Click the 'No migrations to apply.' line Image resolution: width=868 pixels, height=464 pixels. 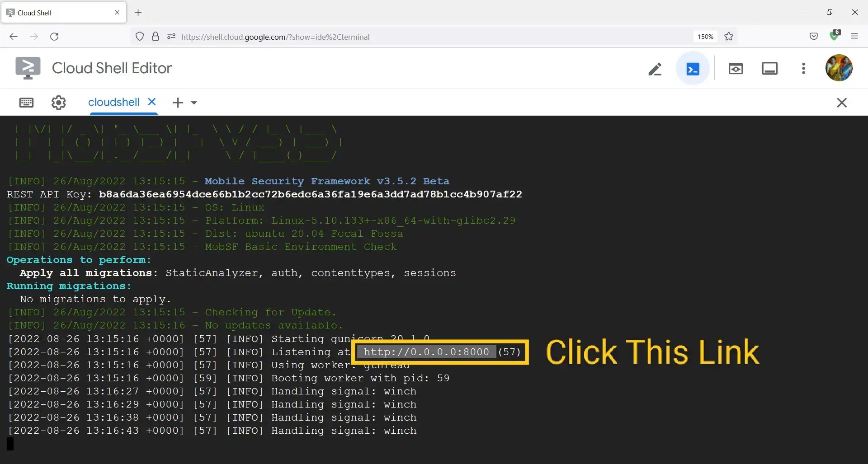point(95,299)
